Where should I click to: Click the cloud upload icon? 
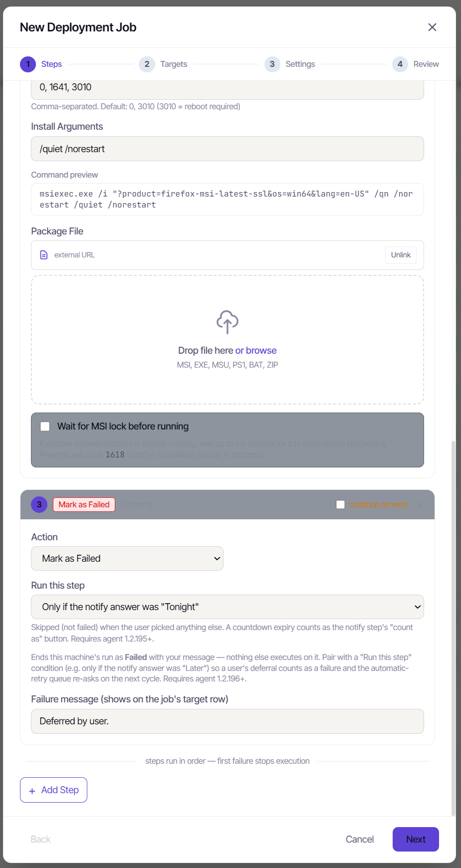click(228, 322)
